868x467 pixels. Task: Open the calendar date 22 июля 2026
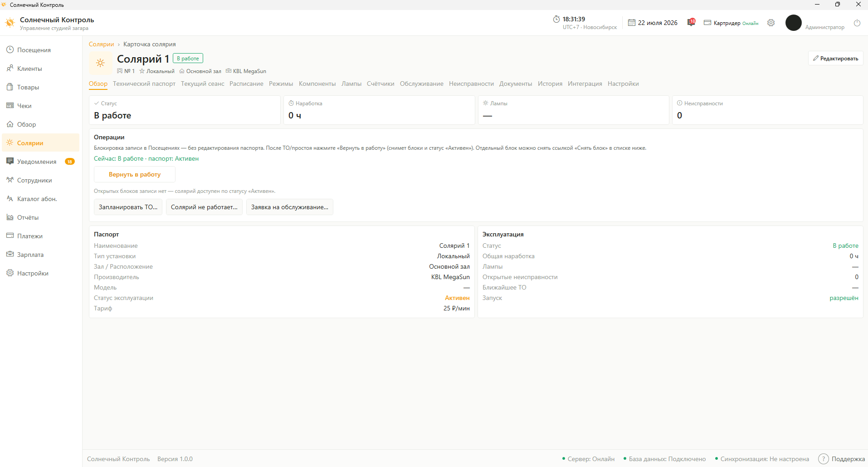pos(653,23)
